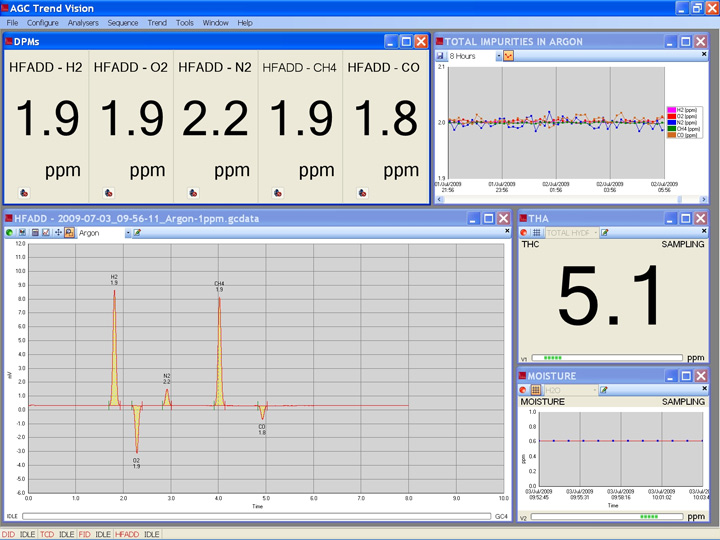Toggle the trend line view button beside 8 Hours

coord(508,56)
